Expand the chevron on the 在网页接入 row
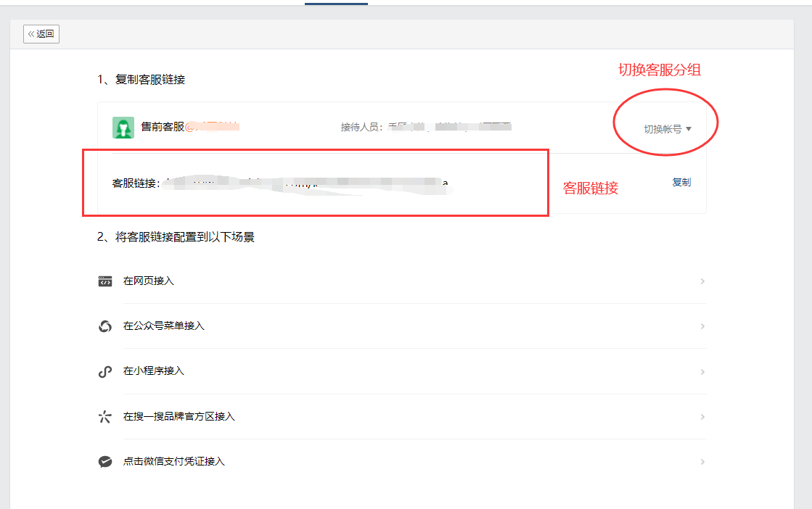The height and width of the screenshot is (509, 812). click(702, 281)
